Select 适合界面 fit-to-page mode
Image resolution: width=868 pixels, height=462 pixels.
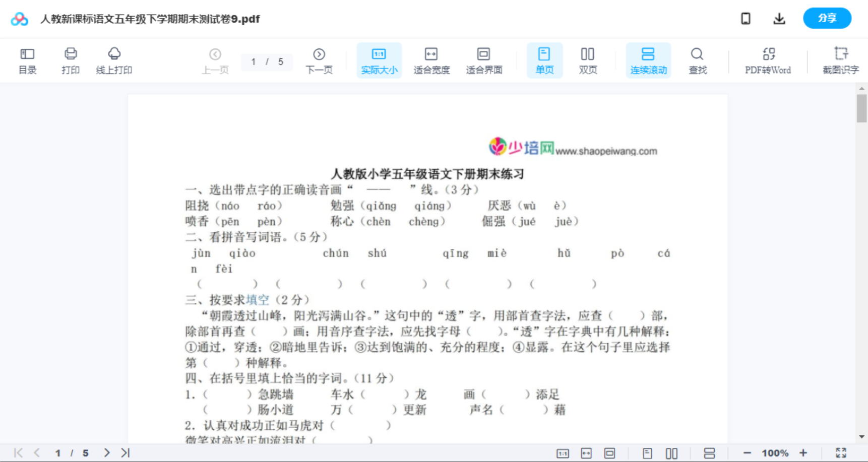click(x=483, y=60)
